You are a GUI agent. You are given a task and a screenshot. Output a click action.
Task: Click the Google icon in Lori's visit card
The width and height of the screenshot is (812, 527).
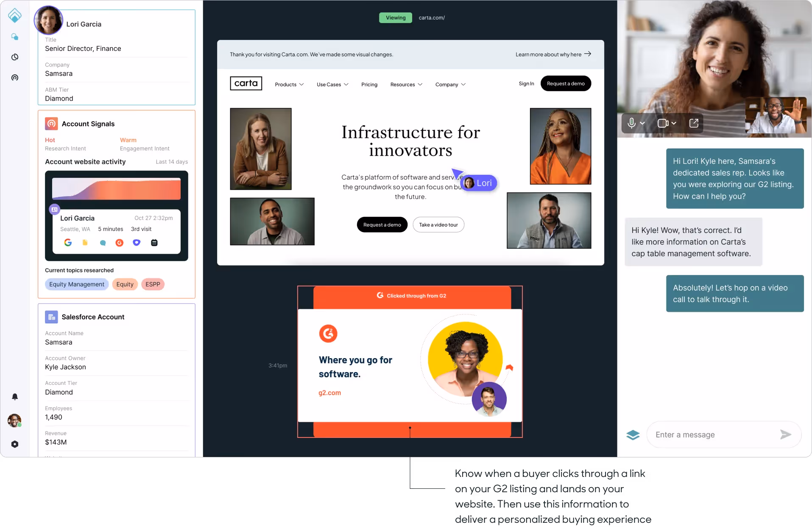(x=68, y=242)
